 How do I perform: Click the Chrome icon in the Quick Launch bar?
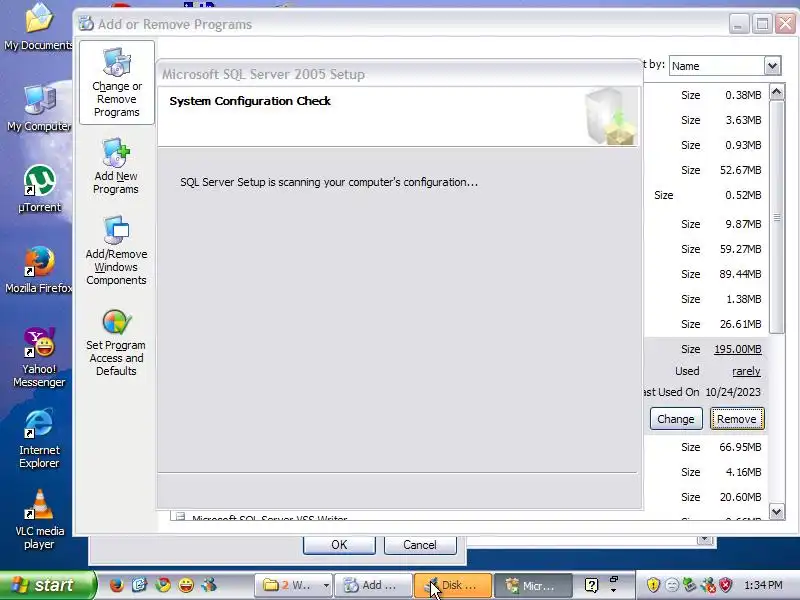163,585
